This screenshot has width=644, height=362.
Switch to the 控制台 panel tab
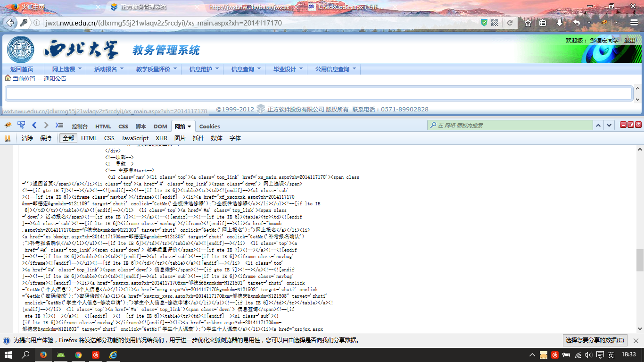tap(80, 126)
